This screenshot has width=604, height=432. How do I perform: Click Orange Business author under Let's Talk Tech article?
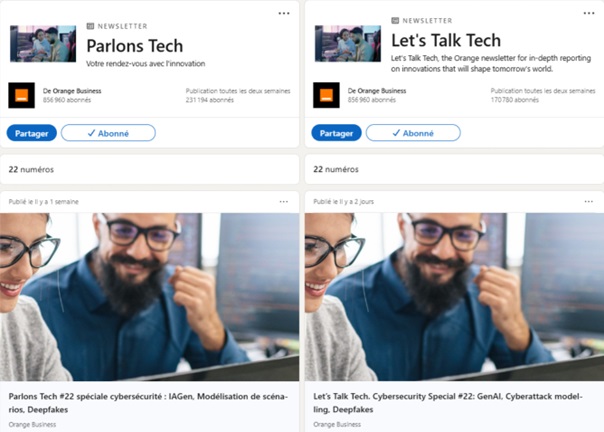pyautogui.click(x=337, y=424)
